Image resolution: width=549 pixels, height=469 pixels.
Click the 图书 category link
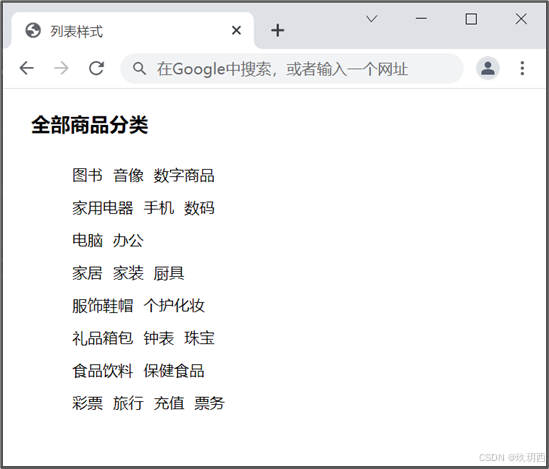coord(87,175)
